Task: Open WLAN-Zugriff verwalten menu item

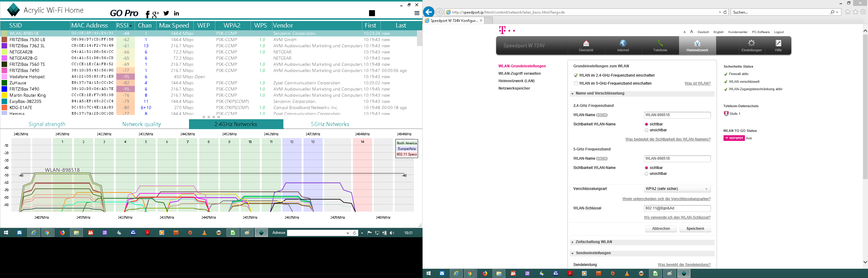Action: pyautogui.click(x=519, y=74)
